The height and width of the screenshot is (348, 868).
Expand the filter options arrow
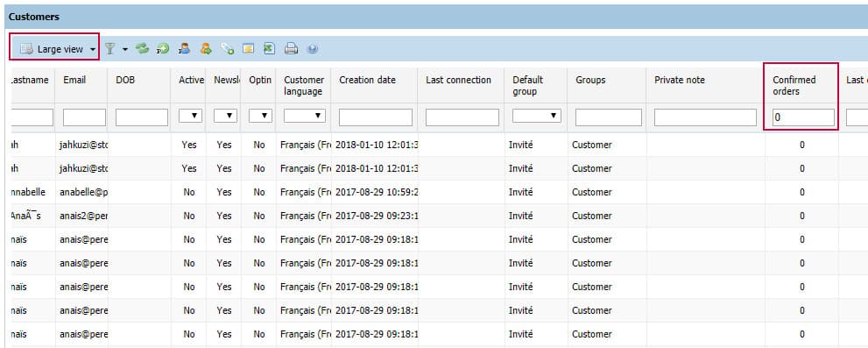tap(125, 49)
